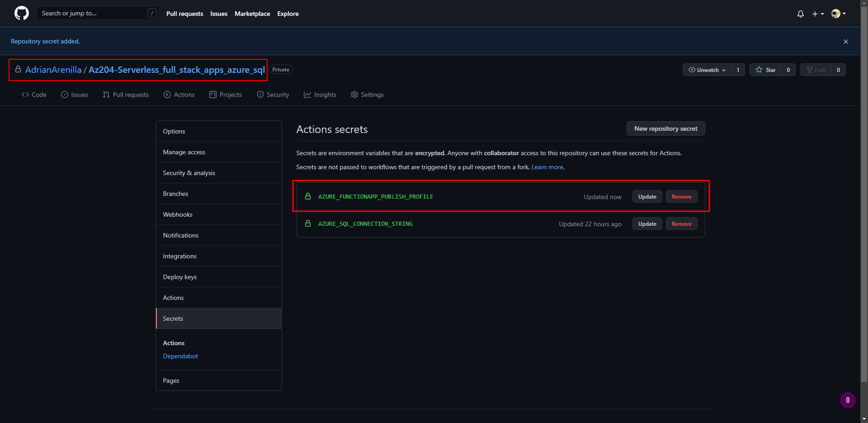The image size is (868, 423).
Task: Click the 'Actions secrets' heading
Action: tap(332, 129)
